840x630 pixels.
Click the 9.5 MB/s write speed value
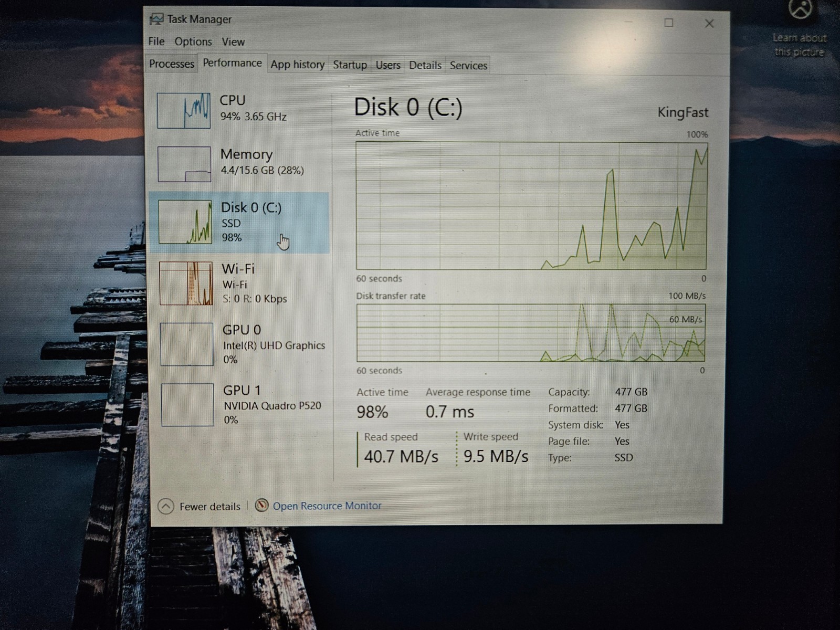click(x=496, y=456)
